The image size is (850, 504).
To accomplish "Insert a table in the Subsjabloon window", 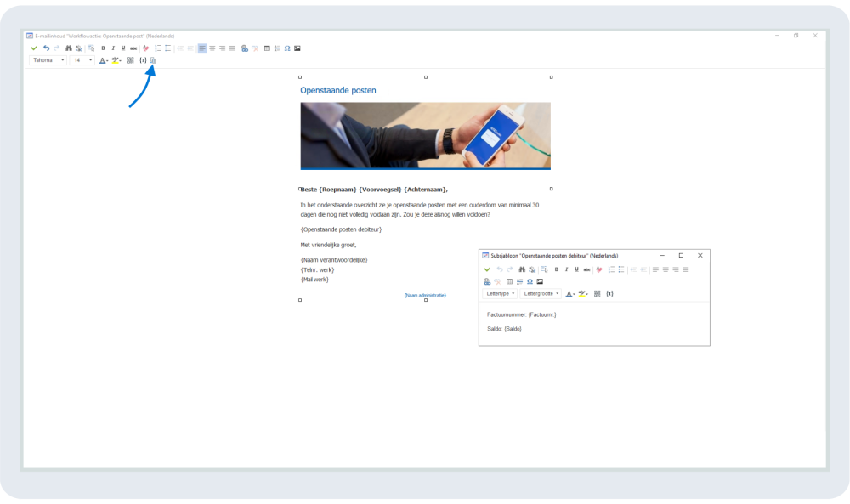I will pyautogui.click(x=509, y=281).
